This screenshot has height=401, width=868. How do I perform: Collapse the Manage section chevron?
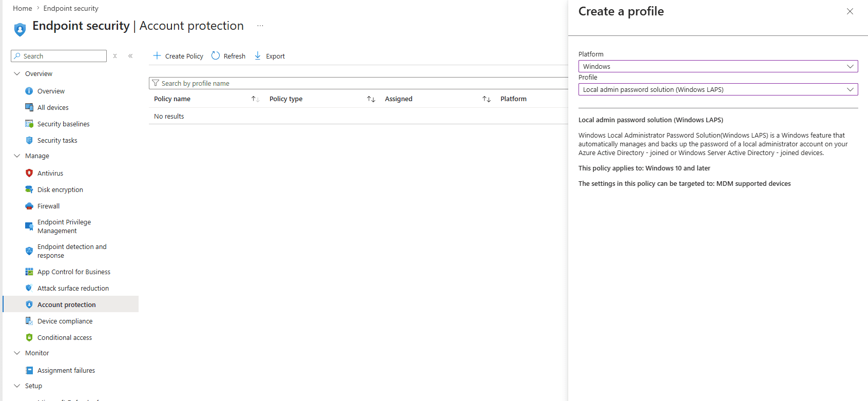tap(17, 156)
